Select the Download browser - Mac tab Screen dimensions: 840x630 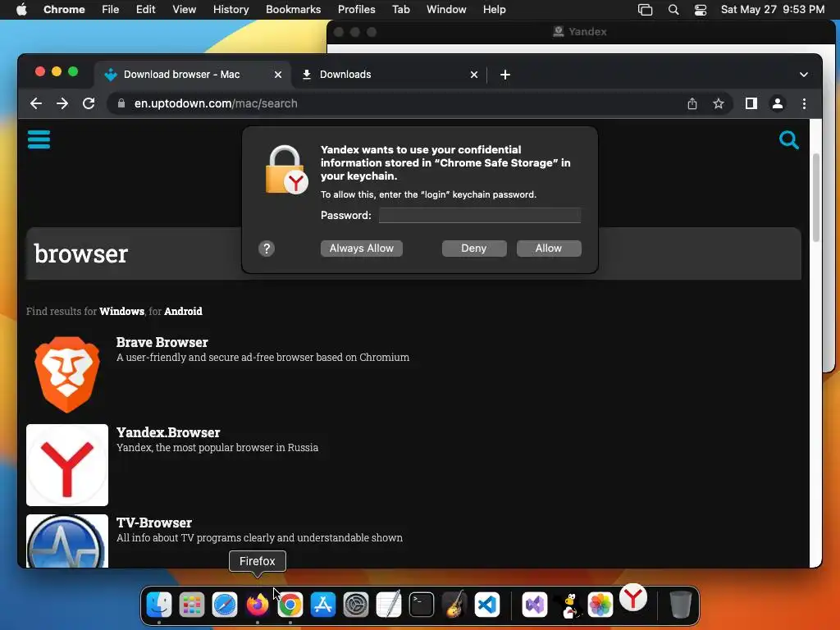(x=193, y=75)
